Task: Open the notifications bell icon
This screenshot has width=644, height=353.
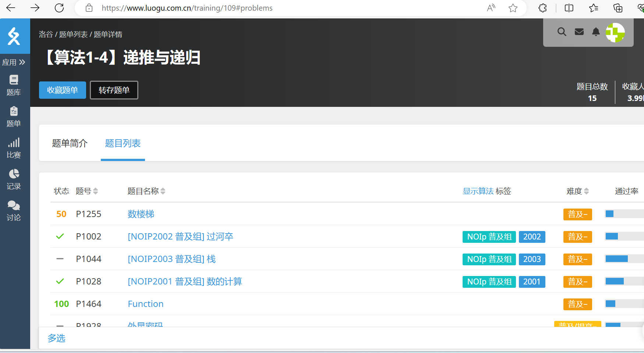Action: pyautogui.click(x=596, y=32)
